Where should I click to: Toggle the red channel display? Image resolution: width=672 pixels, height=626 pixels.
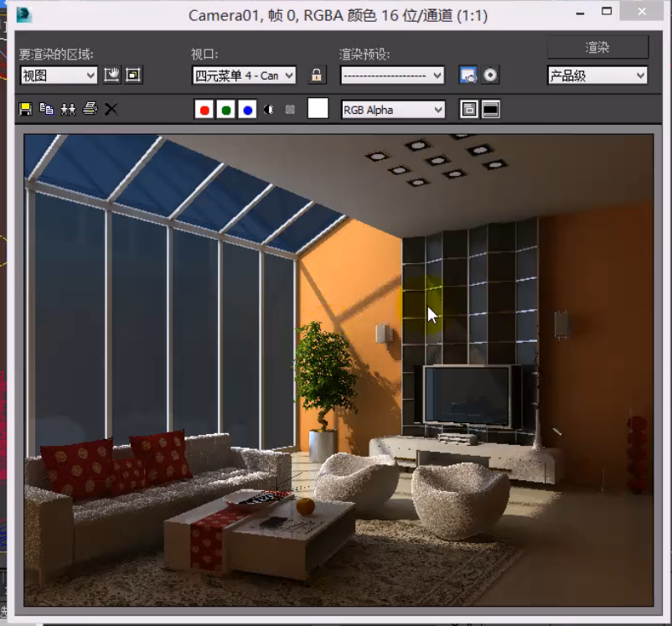(x=204, y=110)
